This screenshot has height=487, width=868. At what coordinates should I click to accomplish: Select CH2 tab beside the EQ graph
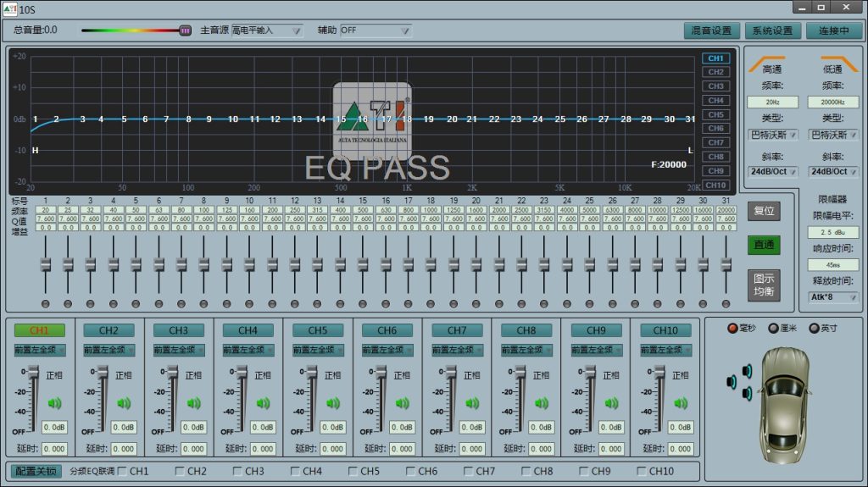tap(715, 72)
